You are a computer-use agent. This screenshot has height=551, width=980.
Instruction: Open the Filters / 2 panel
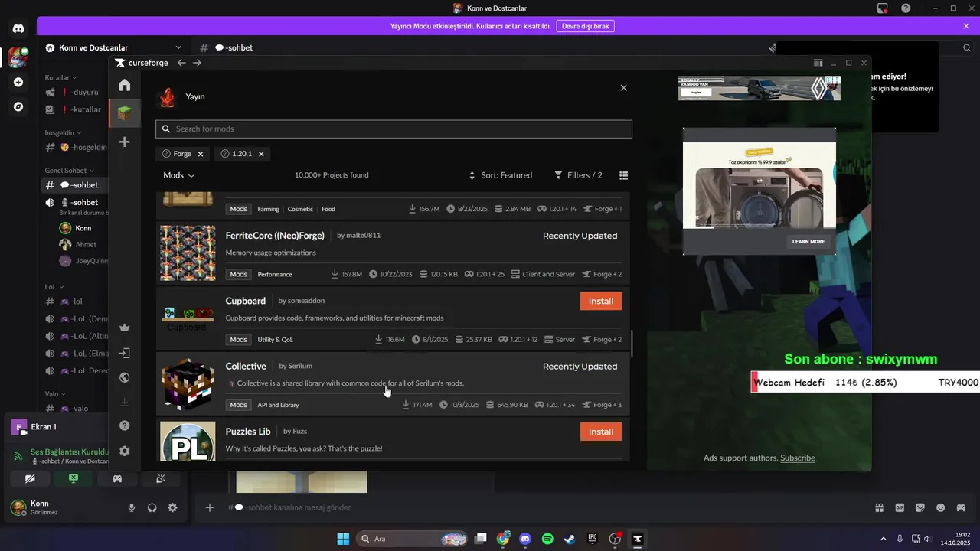pos(578,175)
